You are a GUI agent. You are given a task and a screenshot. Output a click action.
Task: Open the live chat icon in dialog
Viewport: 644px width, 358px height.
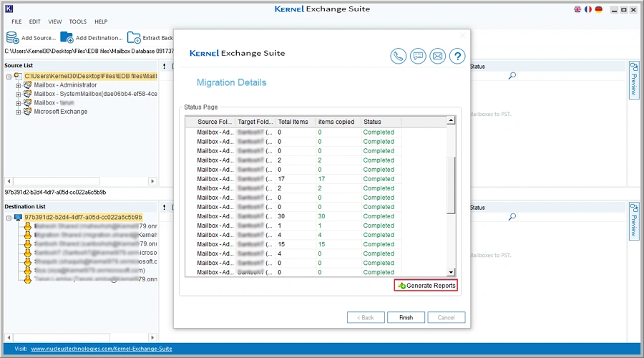point(418,56)
